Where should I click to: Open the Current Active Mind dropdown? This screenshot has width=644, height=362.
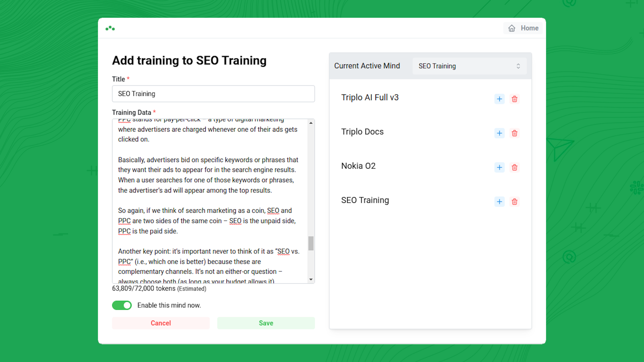469,66
